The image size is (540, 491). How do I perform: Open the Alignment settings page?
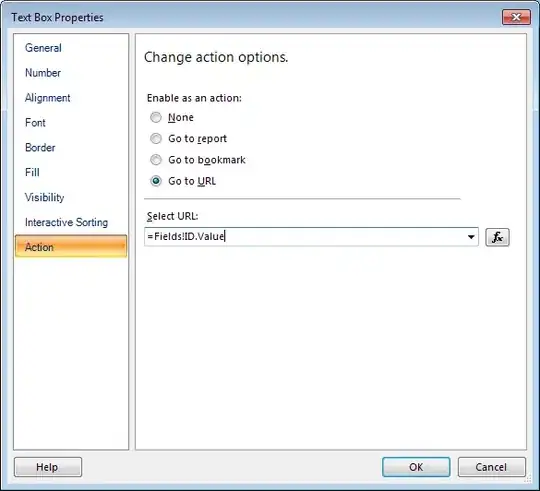click(x=48, y=98)
